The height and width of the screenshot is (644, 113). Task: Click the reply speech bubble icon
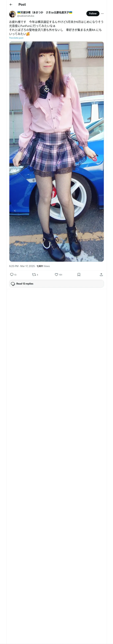tap(12, 275)
